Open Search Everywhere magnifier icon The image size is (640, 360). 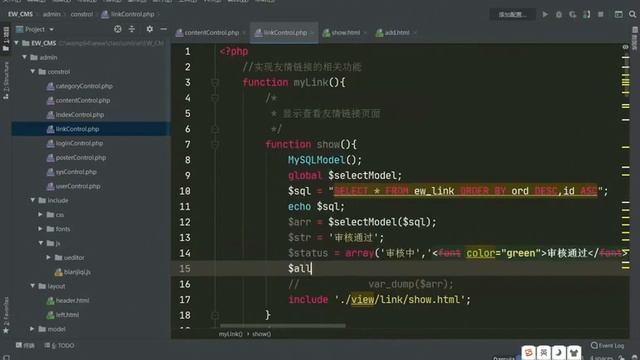point(633,14)
